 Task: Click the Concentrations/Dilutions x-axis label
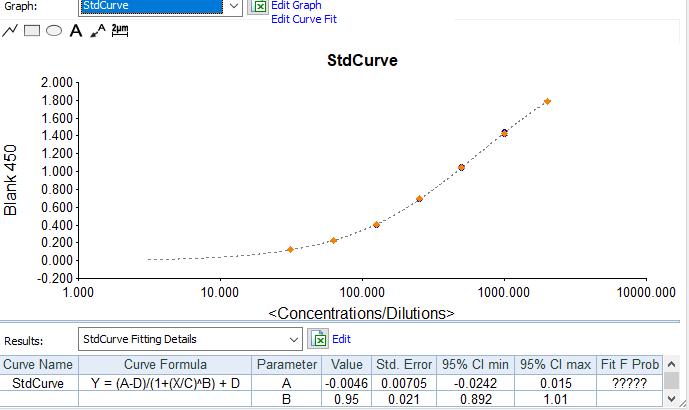(361, 313)
